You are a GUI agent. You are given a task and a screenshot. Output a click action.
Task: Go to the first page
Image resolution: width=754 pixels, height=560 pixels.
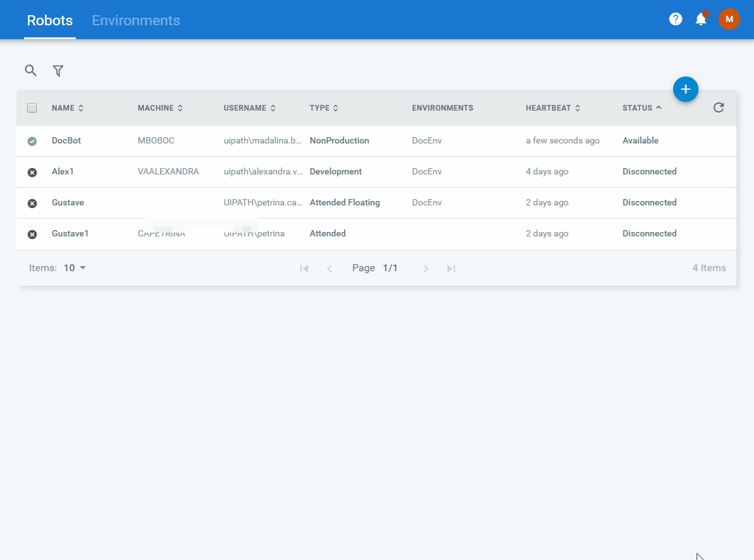305,269
